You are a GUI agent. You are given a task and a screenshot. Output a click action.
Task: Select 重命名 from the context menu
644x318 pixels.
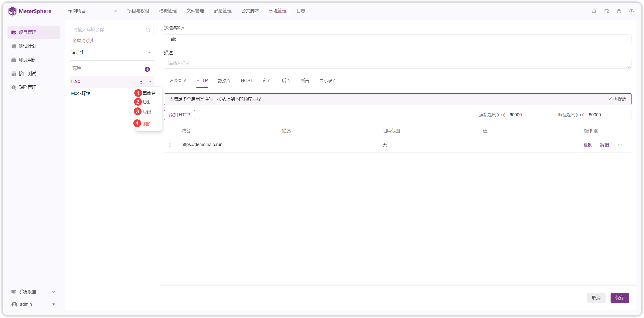click(149, 94)
